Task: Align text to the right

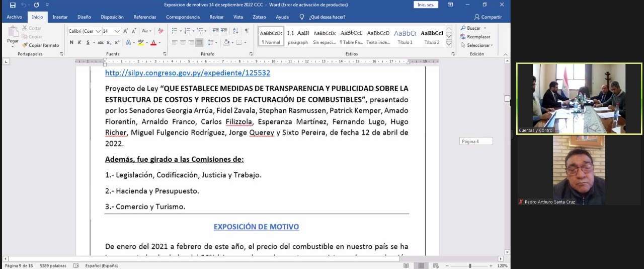Action: coord(191,43)
